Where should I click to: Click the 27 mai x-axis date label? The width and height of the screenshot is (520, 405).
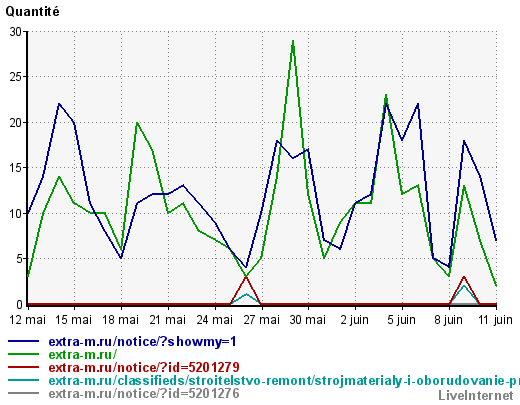262,320
